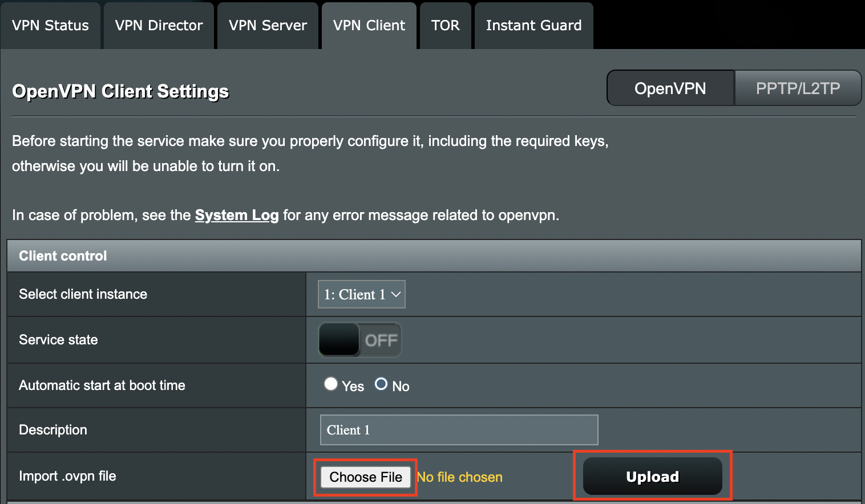This screenshot has height=504, width=865.
Task: Select the OpenVPN mode button
Action: [670, 88]
